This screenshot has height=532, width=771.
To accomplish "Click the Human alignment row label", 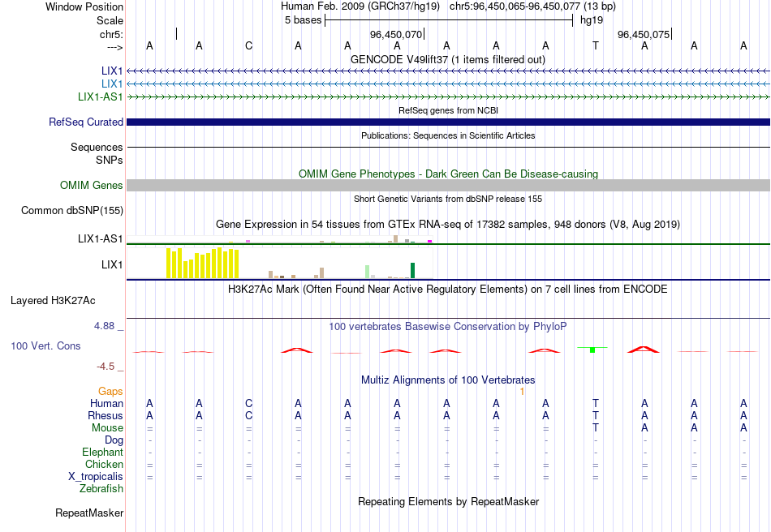I will (106, 403).
